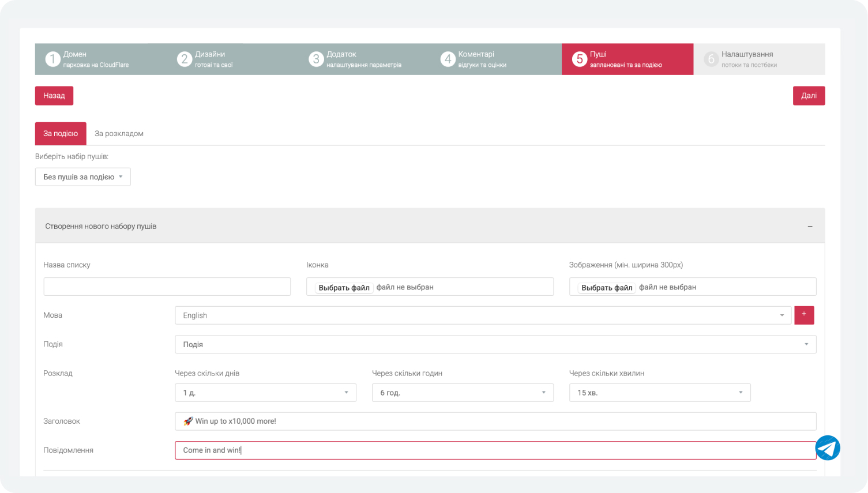Click the Далі button
The width and height of the screenshot is (868, 493).
click(808, 96)
